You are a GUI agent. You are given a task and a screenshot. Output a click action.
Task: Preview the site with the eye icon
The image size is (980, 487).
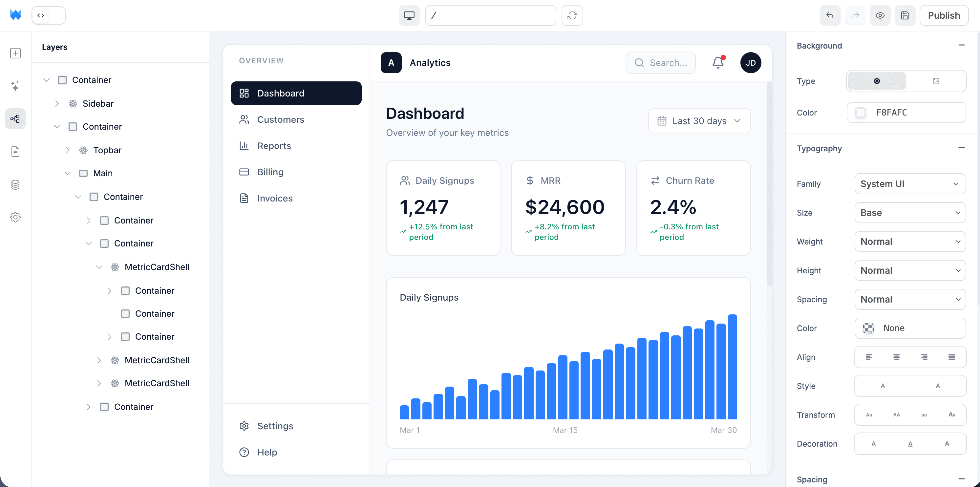click(x=880, y=15)
